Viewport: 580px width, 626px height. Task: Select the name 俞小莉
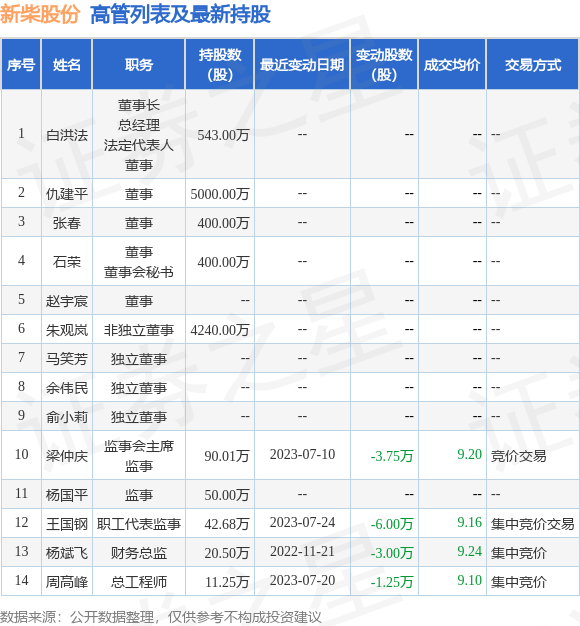pyautogui.click(x=67, y=417)
